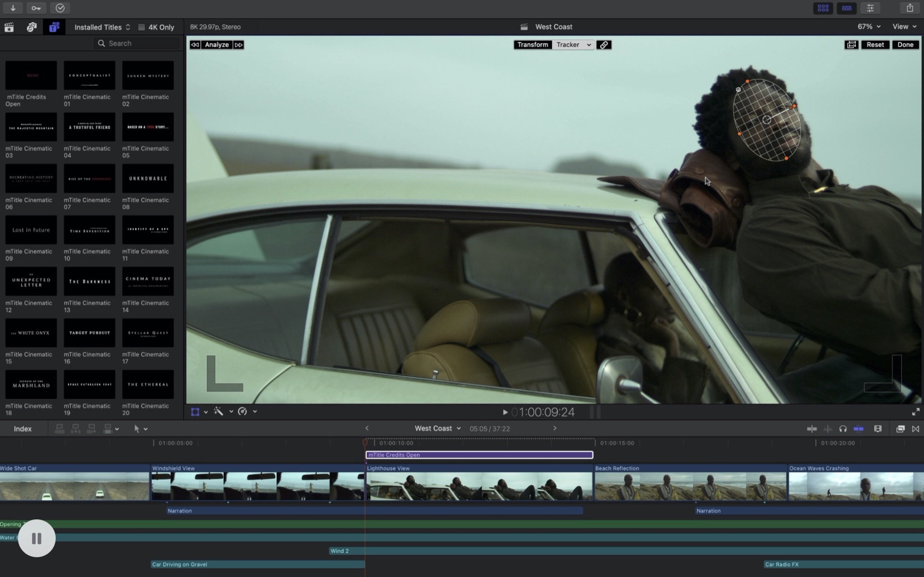Click the Reset button

(875, 45)
